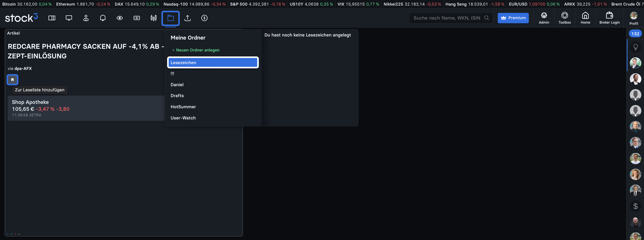Create new folder via Neuen Ordner anlegen

(x=195, y=50)
